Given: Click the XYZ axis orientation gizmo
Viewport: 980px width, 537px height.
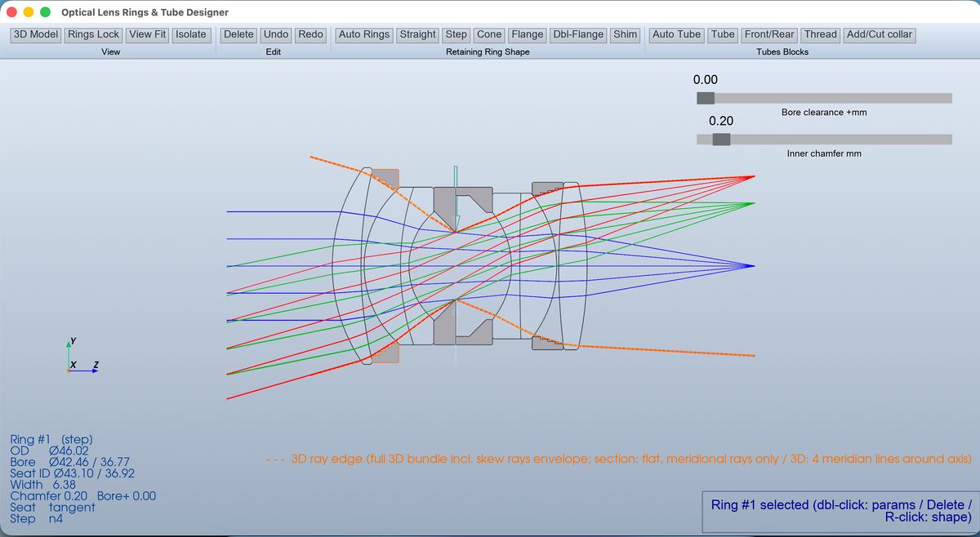Looking at the screenshot, I should 81,357.
